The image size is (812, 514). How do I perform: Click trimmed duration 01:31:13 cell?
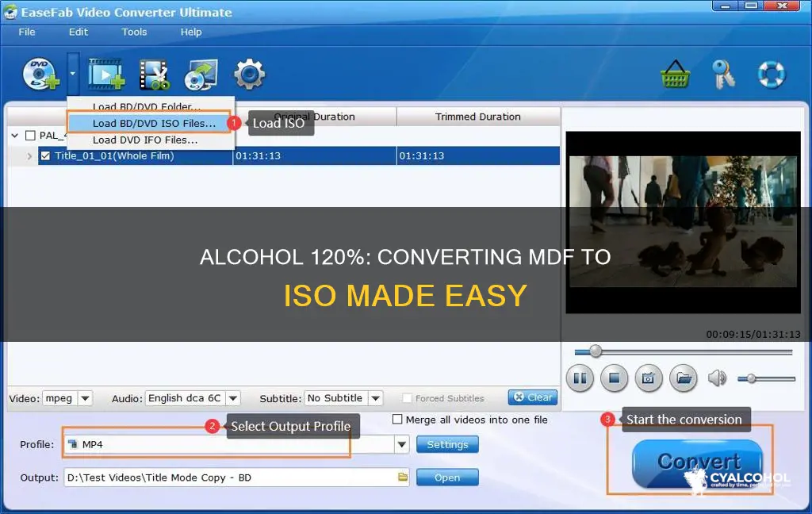coord(477,155)
